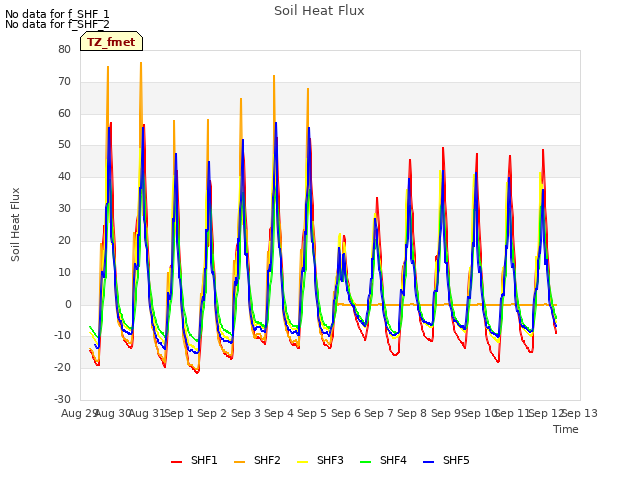
Task: Click the Aug 29 x-axis date label
Action: pyautogui.click(x=79, y=413)
